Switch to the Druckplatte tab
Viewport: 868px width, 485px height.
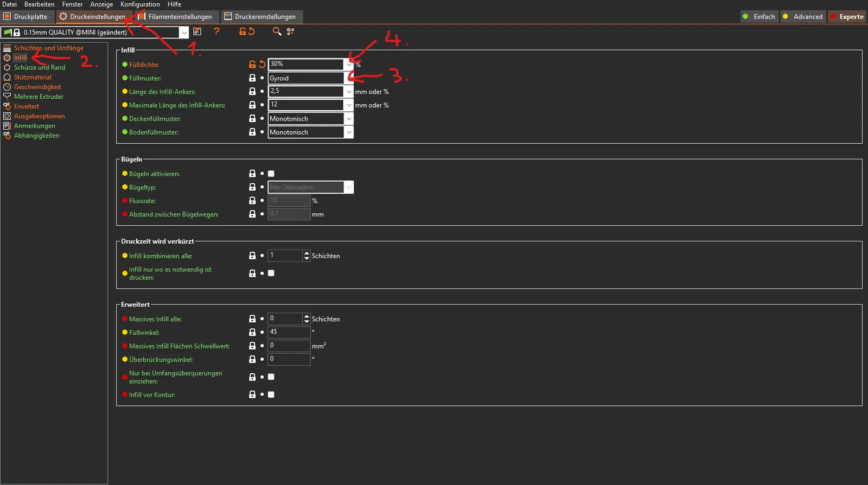click(28, 17)
